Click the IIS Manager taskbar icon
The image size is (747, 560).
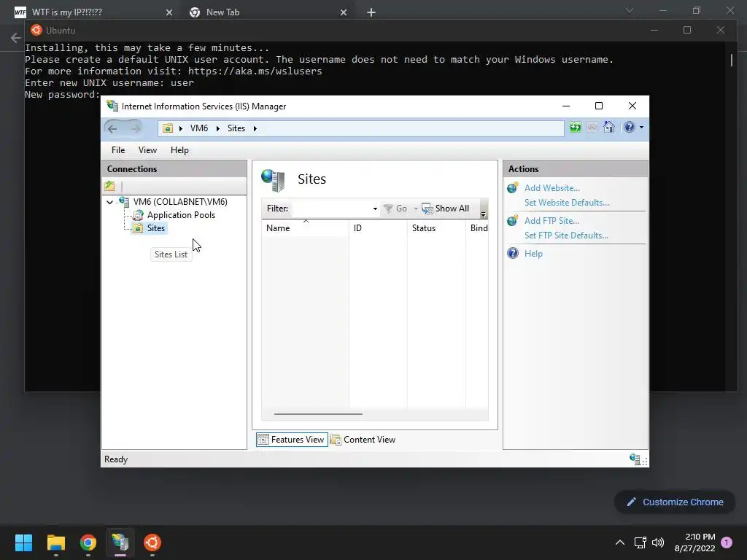click(x=120, y=542)
